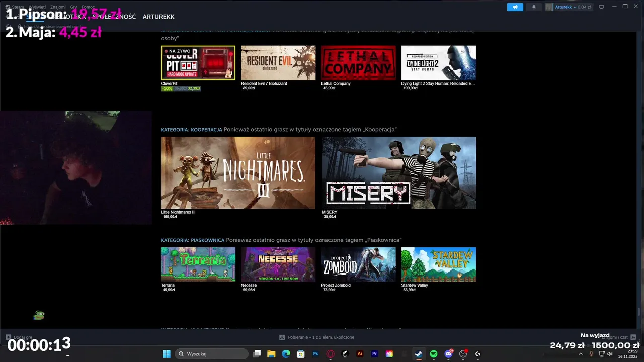Open Microsoft Edge from the taskbar
The image size is (644, 362).
pos(286,354)
